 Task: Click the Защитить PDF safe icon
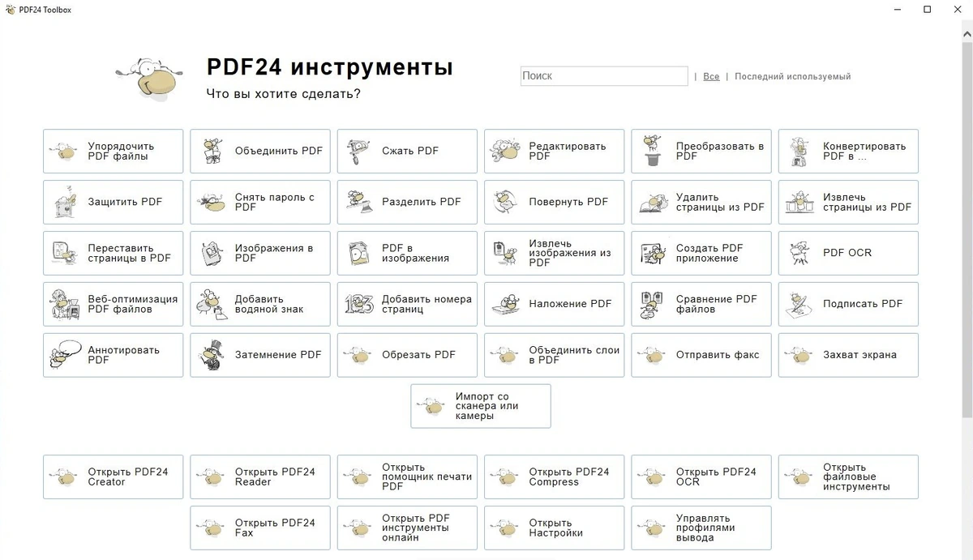pyautogui.click(x=64, y=203)
